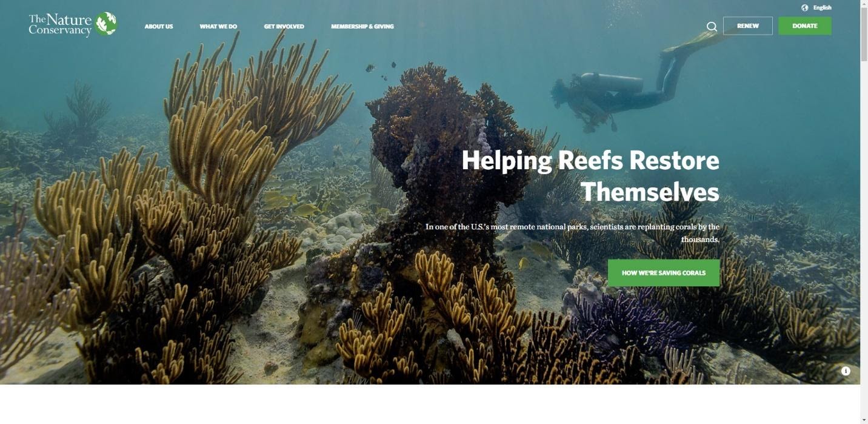
Task: Click the coral replanting description text
Action: pyautogui.click(x=572, y=233)
